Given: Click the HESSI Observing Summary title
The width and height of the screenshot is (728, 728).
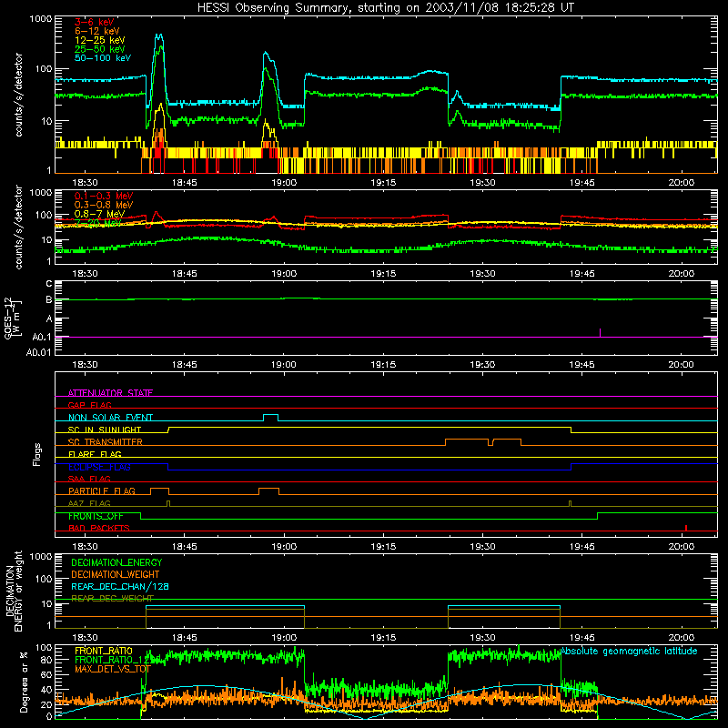Looking at the screenshot, I should 385,8.
